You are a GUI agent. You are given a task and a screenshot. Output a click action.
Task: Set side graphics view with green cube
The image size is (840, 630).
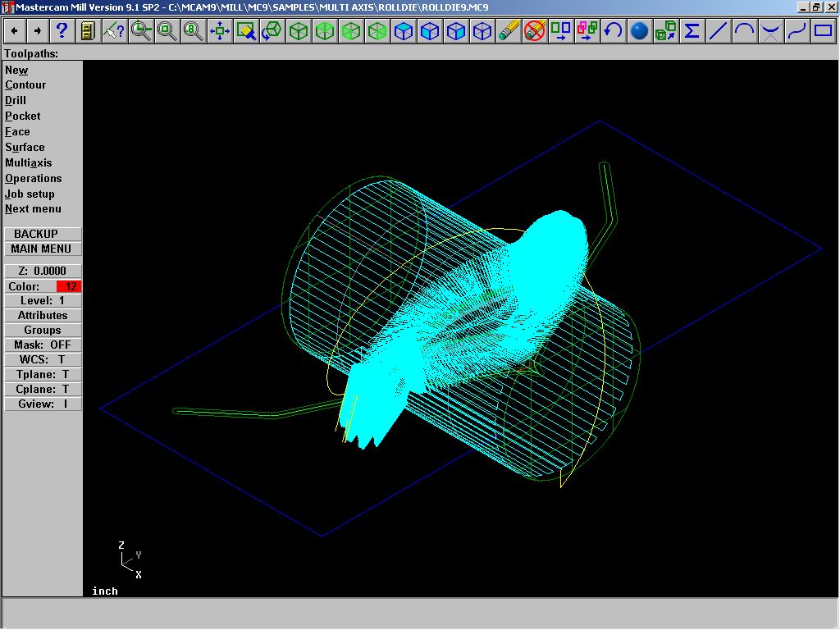click(x=377, y=31)
